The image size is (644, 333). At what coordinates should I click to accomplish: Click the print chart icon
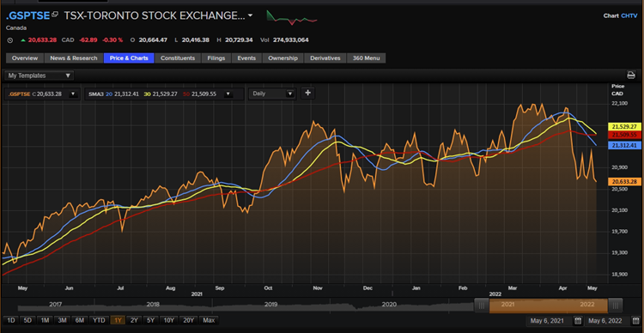point(630,76)
